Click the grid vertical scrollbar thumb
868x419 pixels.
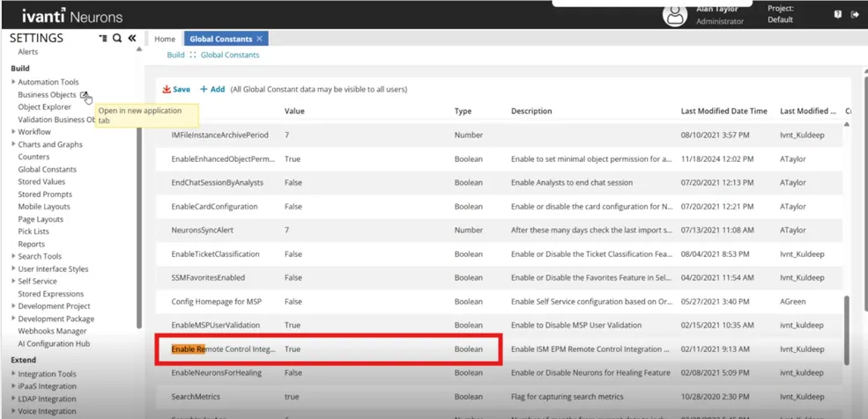(x=847, y=330)
